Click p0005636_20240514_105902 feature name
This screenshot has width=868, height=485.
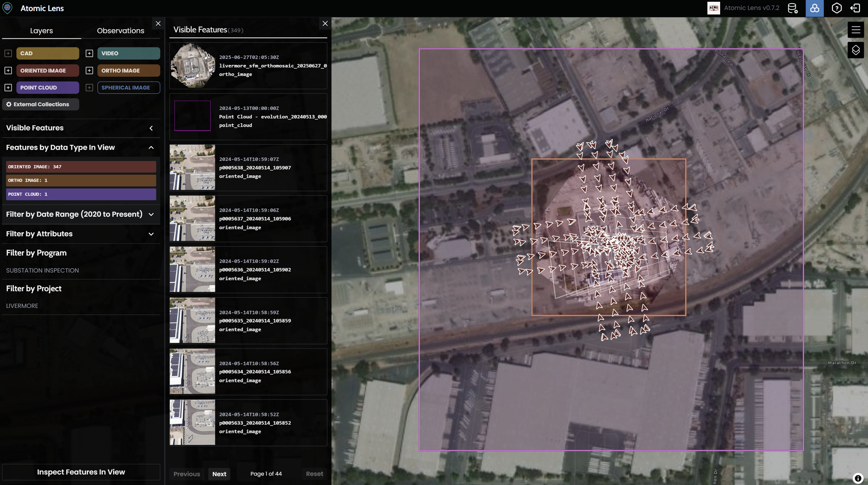255,270
